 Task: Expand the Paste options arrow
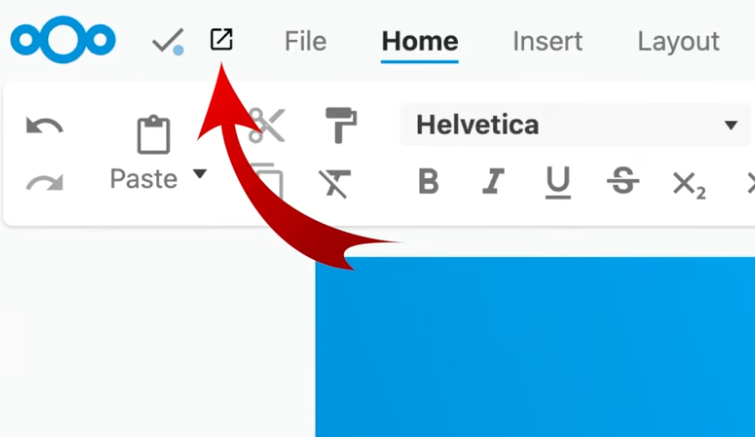199,175
